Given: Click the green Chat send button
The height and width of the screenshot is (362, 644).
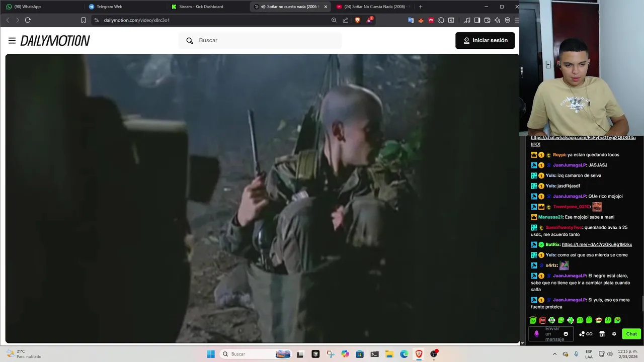Looking at the screenshot, I should 631,334.
